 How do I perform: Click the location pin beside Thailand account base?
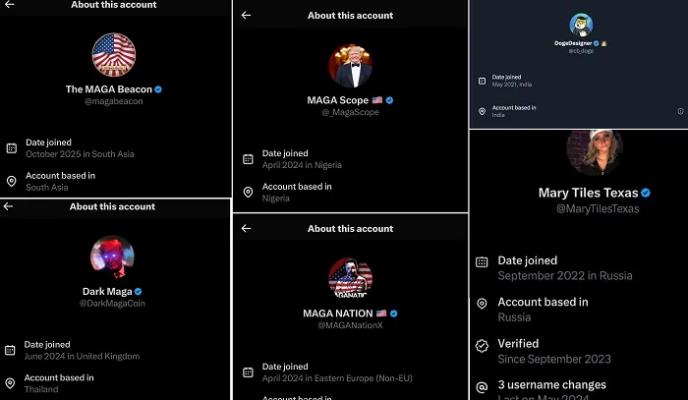pyautogui.click(x=11, y=383)
